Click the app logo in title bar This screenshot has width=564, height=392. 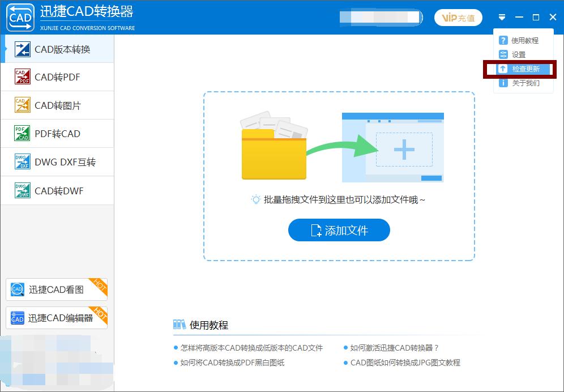click(20, 17)
